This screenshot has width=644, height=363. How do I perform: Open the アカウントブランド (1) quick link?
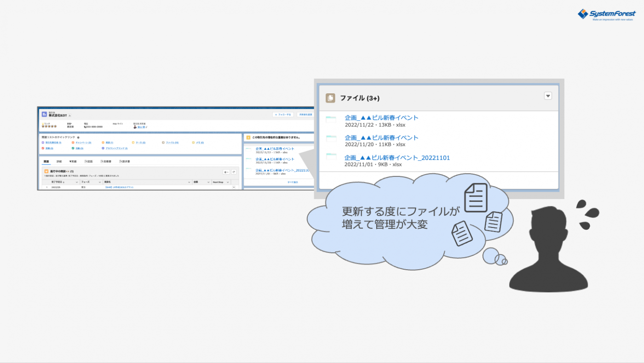(x=116, y=148)
